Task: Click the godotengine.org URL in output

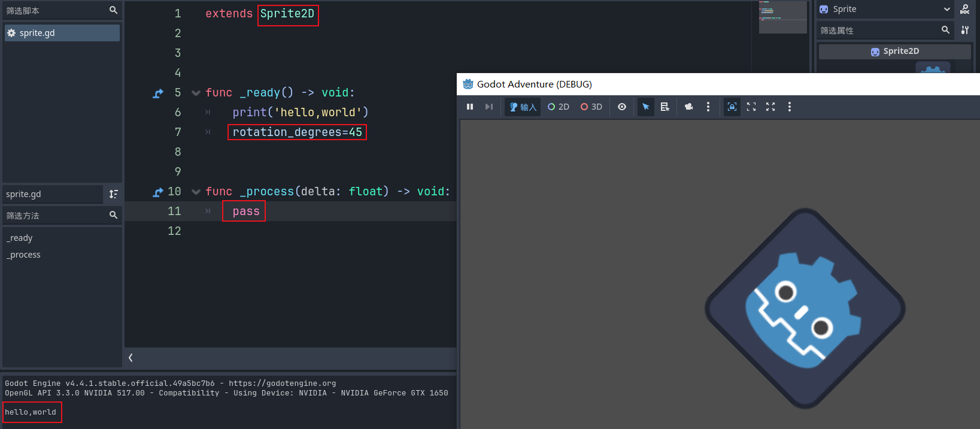Action: 282,383
